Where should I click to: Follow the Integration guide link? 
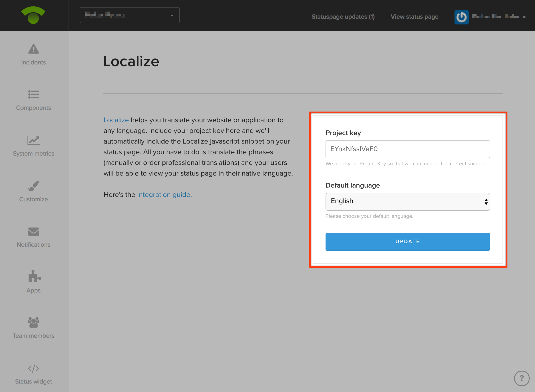click(x=163, y=195)
